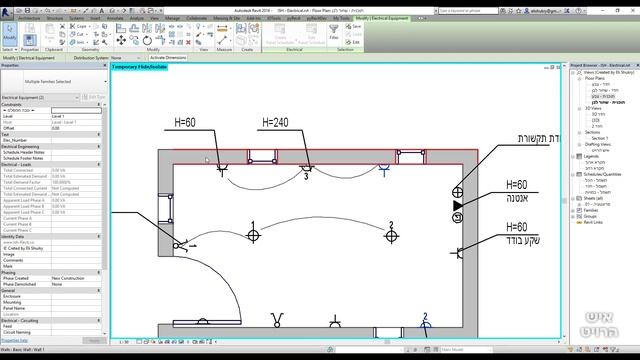Viewport: 640px width, 360px height.
Task: Open the Select panel dropdown under Modify
Action: pos(9,50)
